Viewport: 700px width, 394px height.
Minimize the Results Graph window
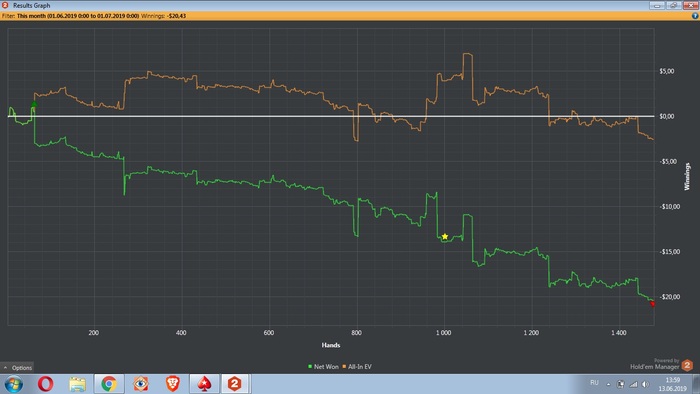coord(657,5)
